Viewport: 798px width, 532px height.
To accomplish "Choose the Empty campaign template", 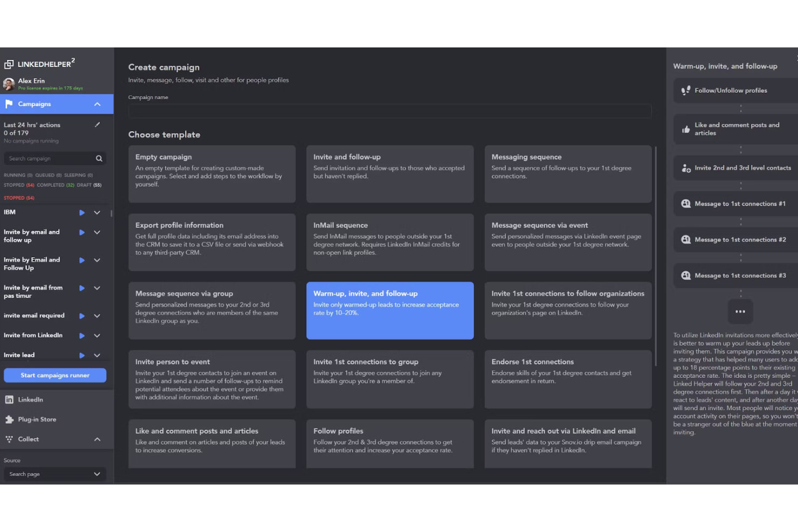I will pos(212,174).
